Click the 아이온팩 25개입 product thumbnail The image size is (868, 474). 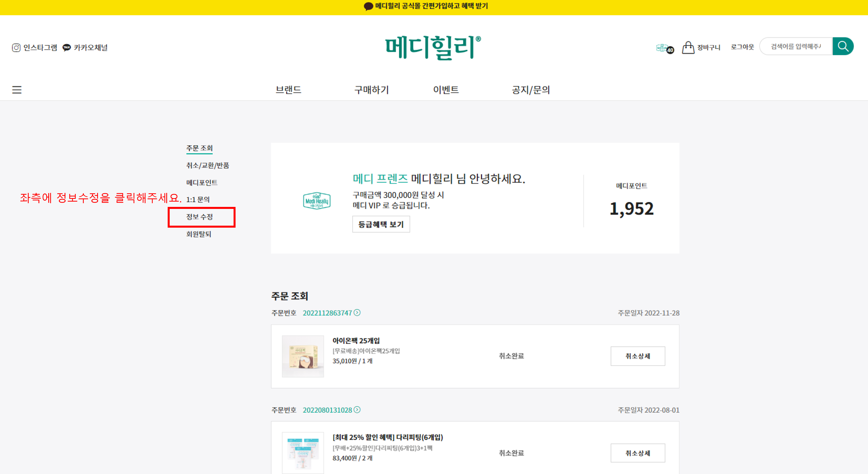(x=303, y=356)
